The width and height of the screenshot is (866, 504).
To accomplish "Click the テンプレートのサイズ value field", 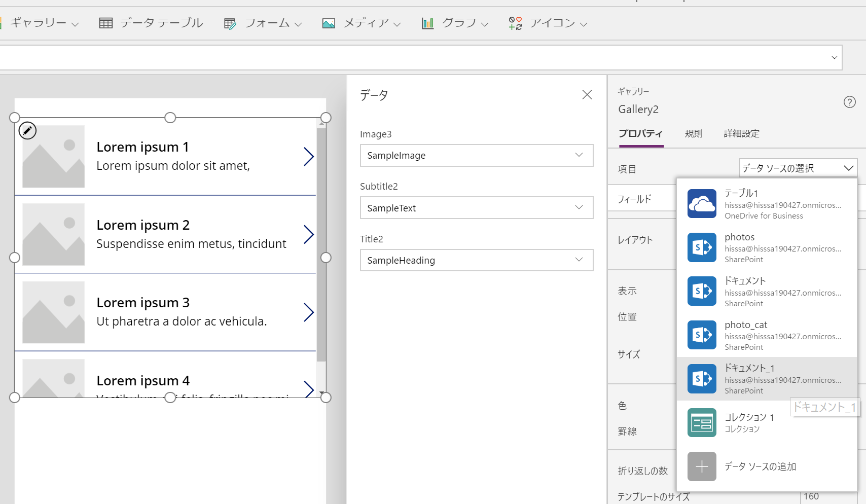I will click(x=828, y=497).
